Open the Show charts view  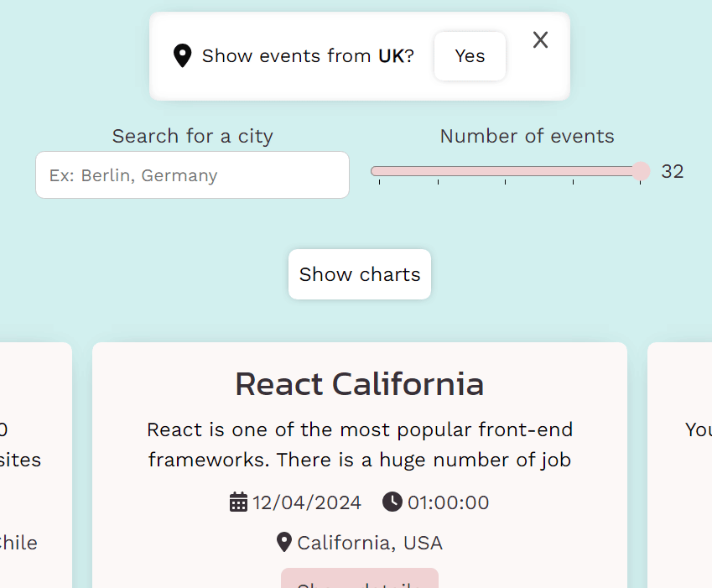(x=360, y=274)
